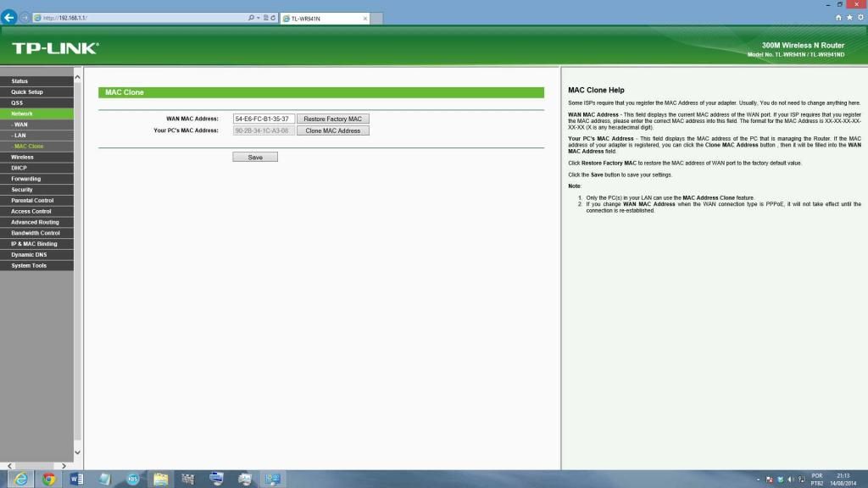The image size is (868, 488).
Task: Open Internet Explorer from the taskbar
Action: [20, 480]
